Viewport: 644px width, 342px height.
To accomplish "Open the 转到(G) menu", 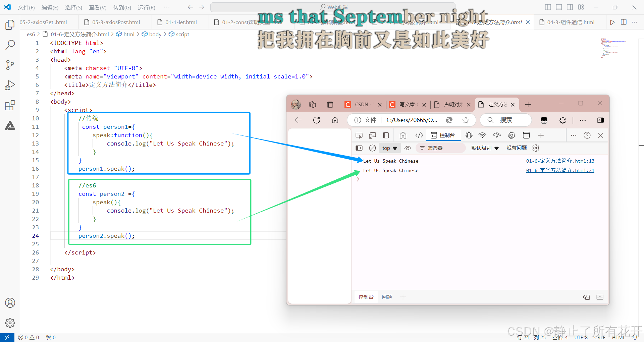I will 122,7.
